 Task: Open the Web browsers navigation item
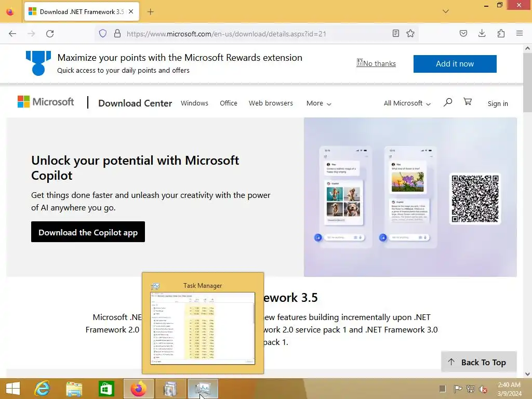click(271, 103)
